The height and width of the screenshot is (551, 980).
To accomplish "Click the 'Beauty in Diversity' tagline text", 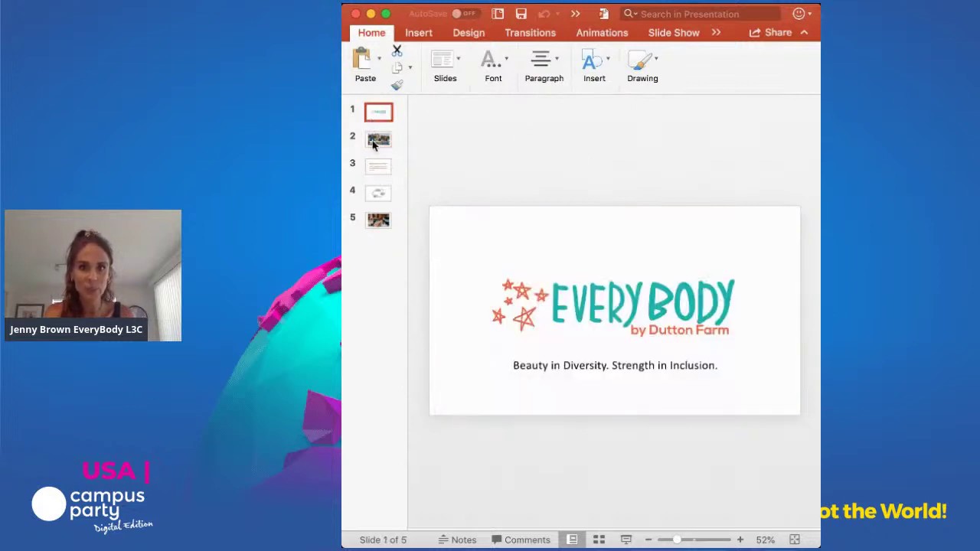I will pyautogui.click(x=615, y=365).
